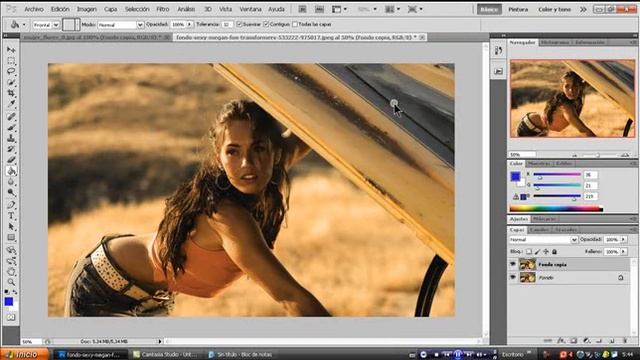Screen dimensions: 640x360
Task: Select the Crop tool
Action: (x=11, y=93)
